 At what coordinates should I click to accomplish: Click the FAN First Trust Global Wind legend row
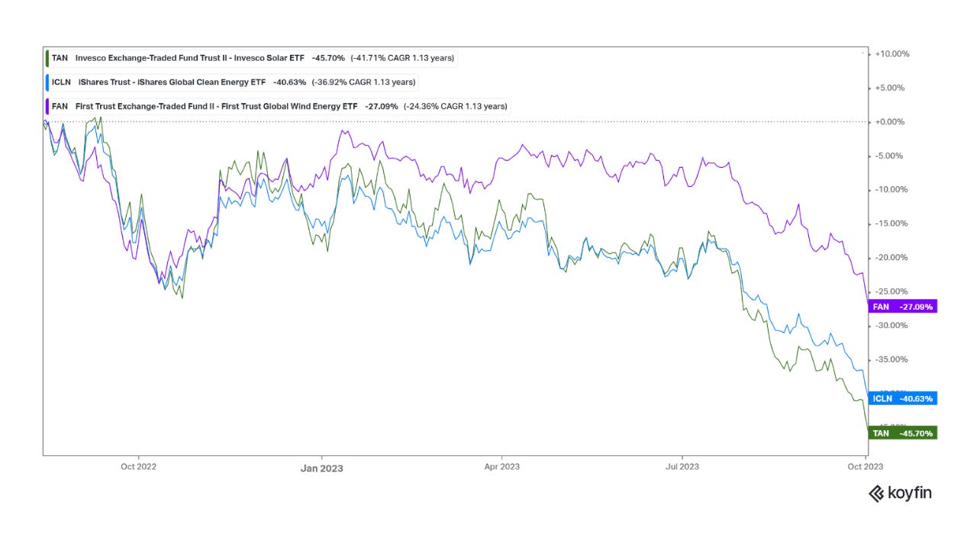coord(279,106)
